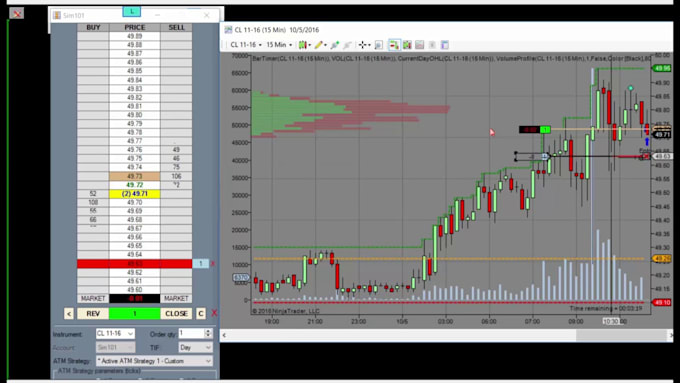Viewport: 680px width, 383px height.
Task: Click the buy cell showing 108
Action: (93, 203)
